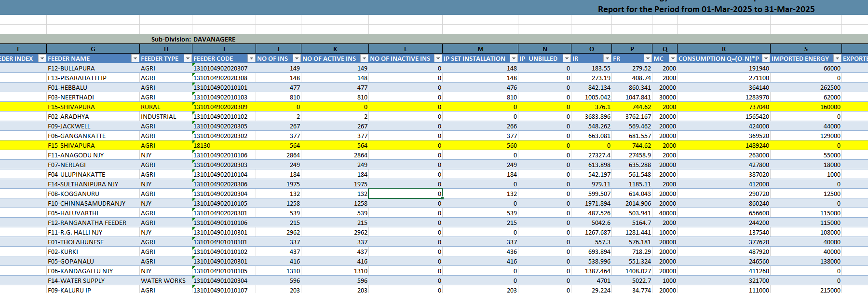Click consumption value 1565420
The height and width of the screenshot is (293, 868).
(724, 116)
